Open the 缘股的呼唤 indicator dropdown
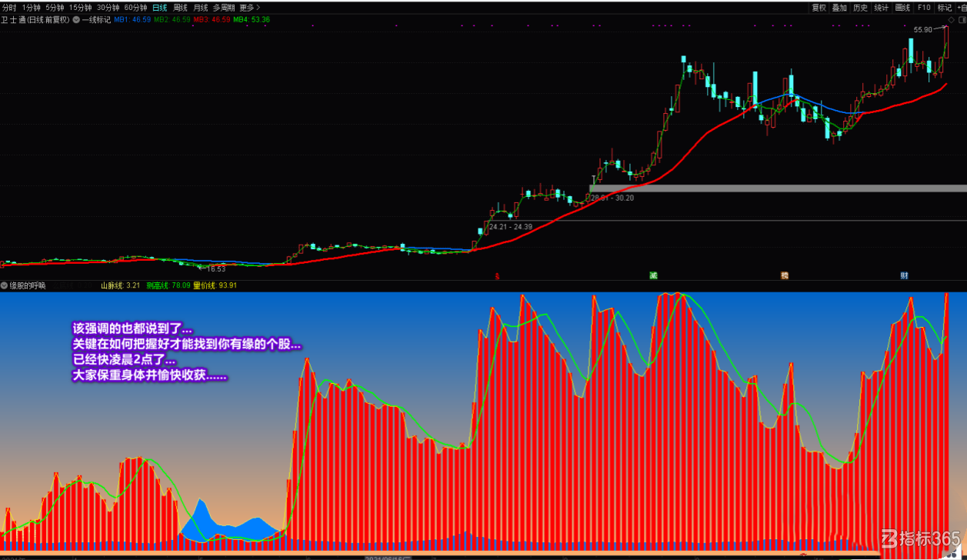 (5, 285)
